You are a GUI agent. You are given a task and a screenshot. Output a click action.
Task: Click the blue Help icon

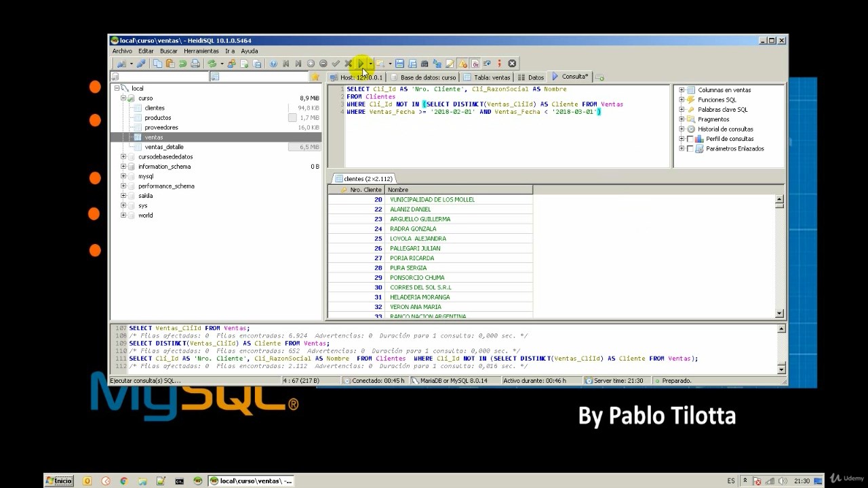pos(273,64)
